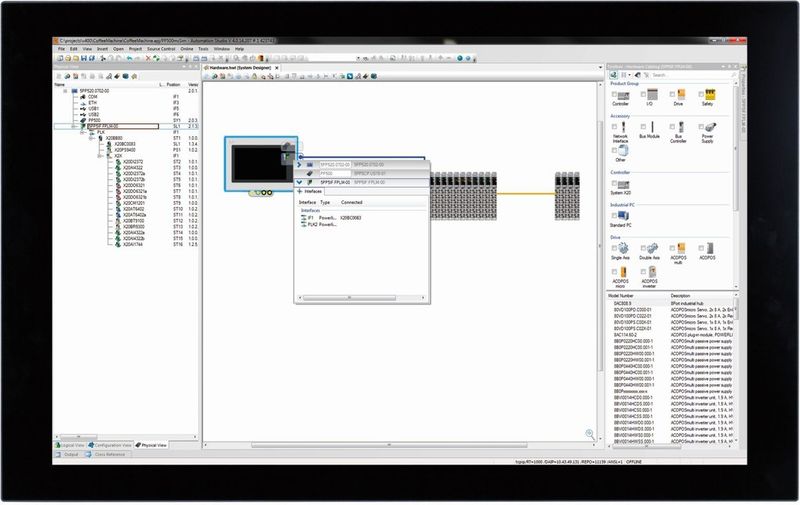The width and height of the screenshot is (800, 505).
Task: Click the ACOPOS micro drive icon
Action: pyautogui.click(x=623, y=272)
